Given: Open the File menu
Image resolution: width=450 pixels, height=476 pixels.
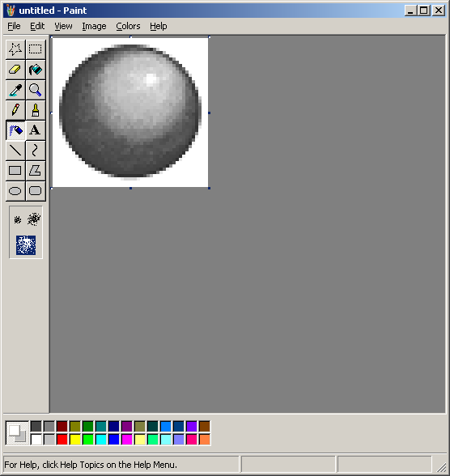Looking at the screenshot, I should [14, 27].
